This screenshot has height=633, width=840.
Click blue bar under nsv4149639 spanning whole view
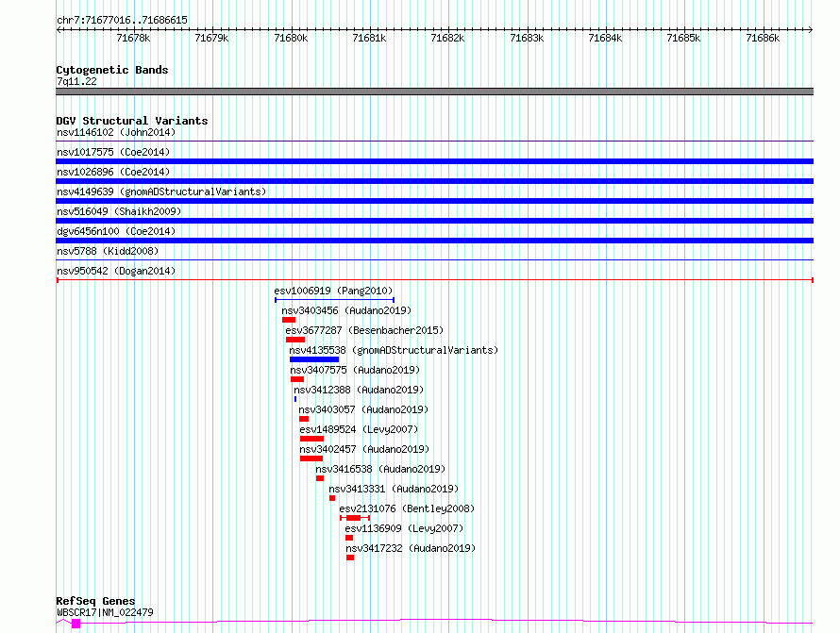[x=434, y=201]
